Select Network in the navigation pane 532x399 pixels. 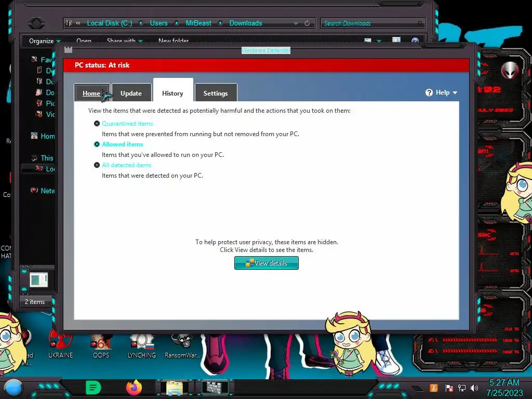click(43, 191)
